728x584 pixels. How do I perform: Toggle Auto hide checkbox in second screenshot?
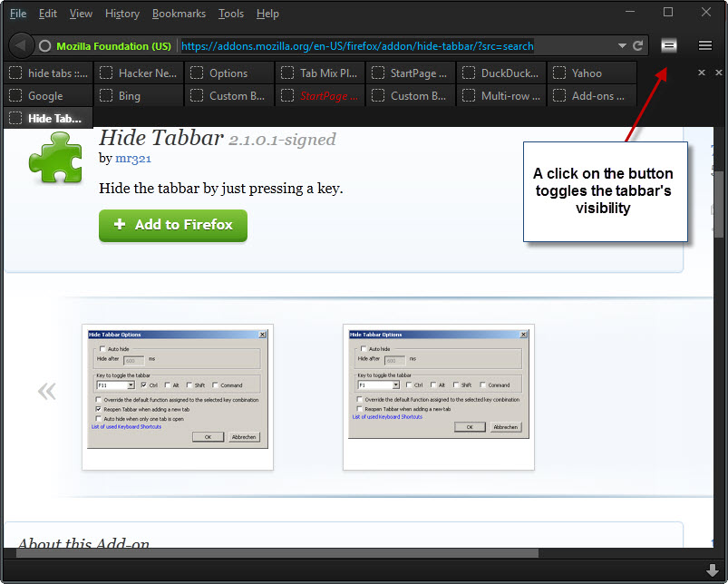364,348
